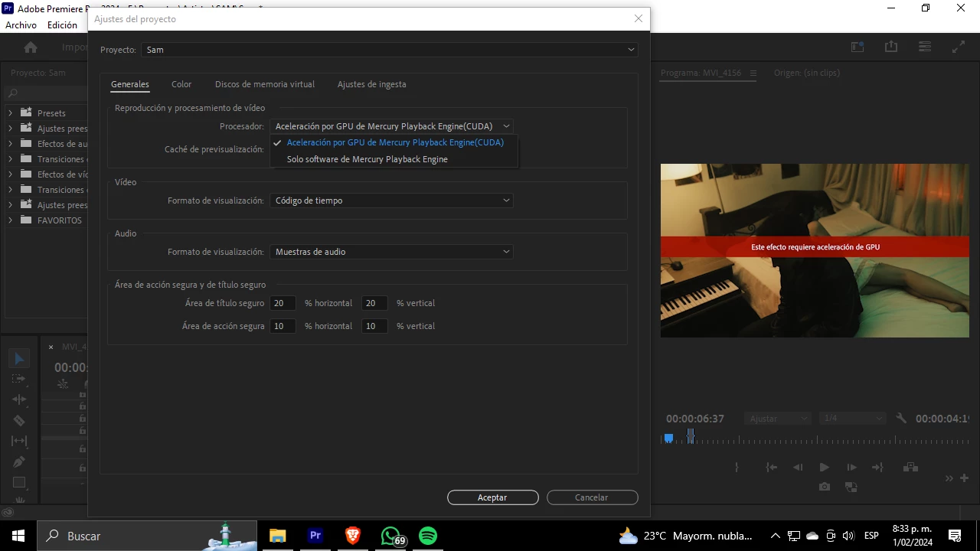Toggle nest sequences icon in timeline

point(62,384)
